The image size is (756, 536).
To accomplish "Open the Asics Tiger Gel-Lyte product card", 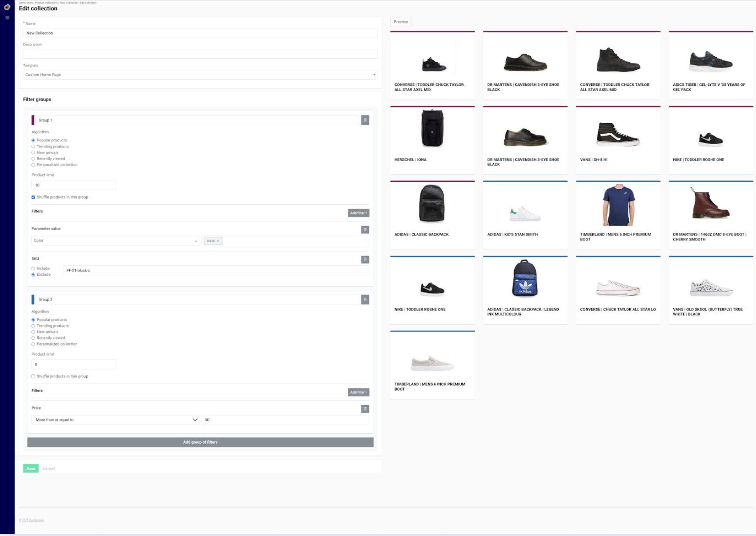I will tap(711, 65).
